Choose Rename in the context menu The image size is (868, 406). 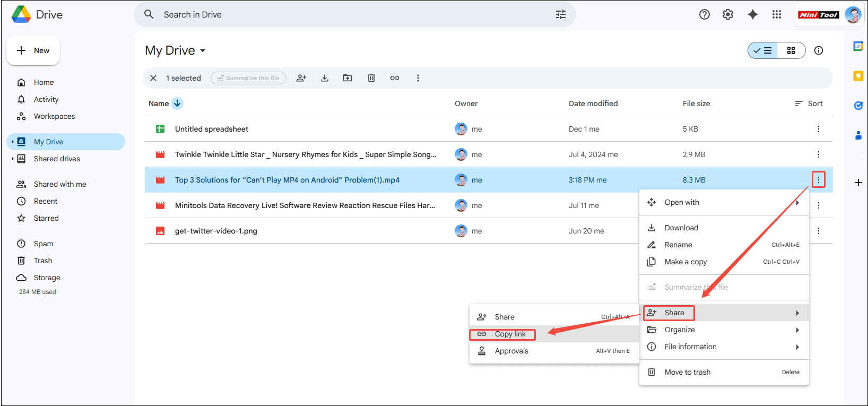[724, 245]
